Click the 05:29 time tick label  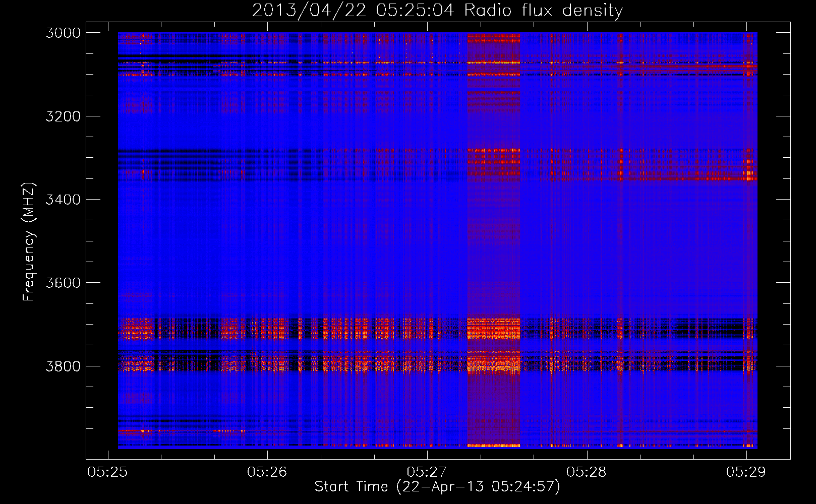[x=746, y=472]
